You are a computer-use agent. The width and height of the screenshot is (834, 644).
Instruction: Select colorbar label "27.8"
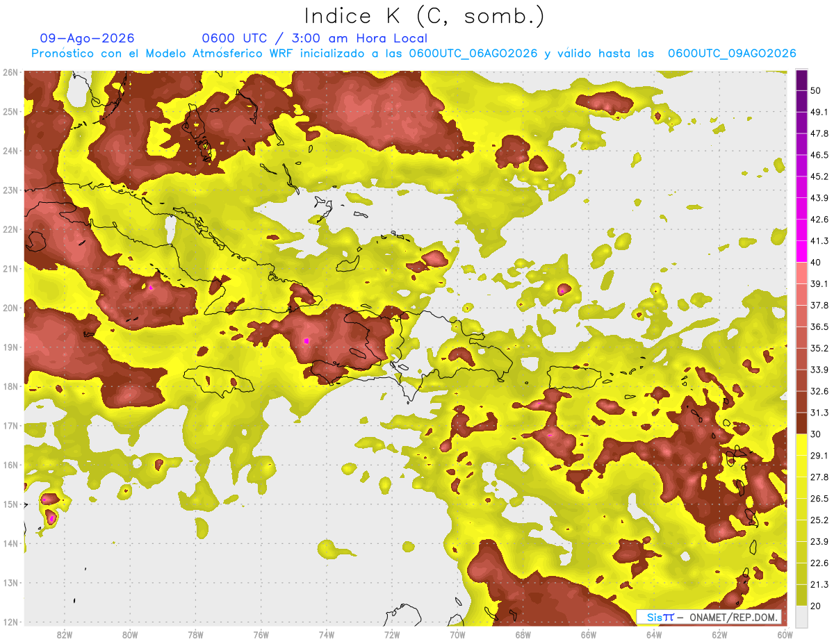819,477
